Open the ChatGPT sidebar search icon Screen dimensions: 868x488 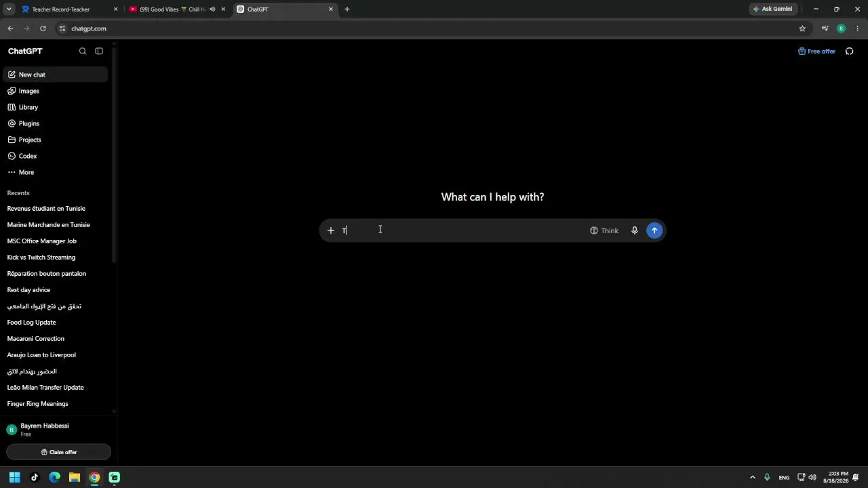coord(83,52)
